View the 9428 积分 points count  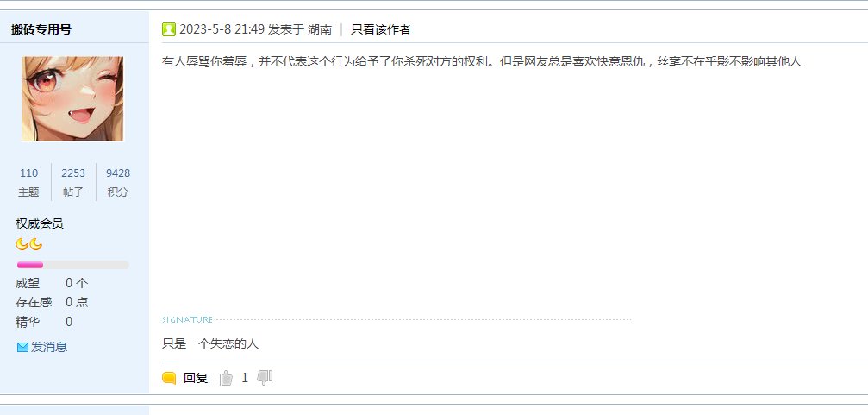click(118, 182)
